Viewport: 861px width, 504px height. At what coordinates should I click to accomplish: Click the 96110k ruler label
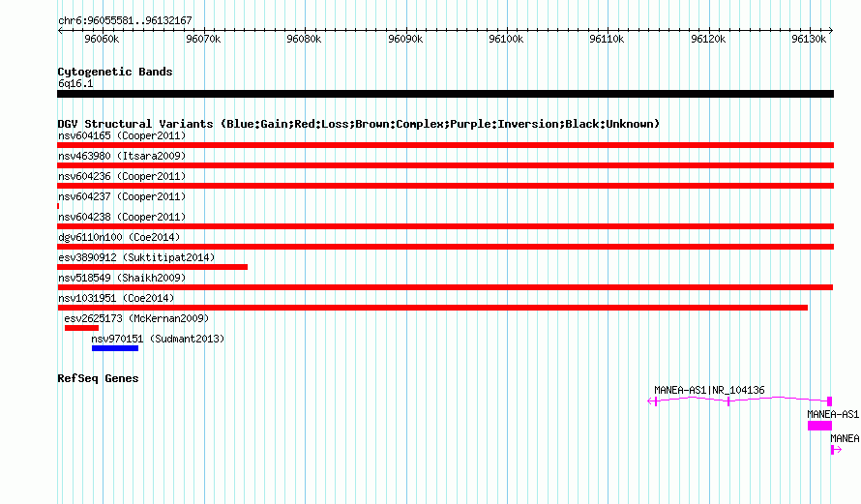click(607, 39)
